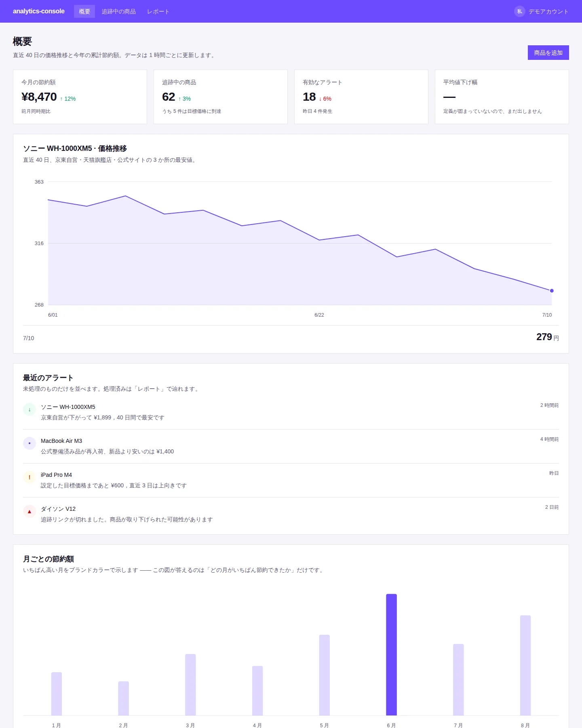Click the 前月同時期比 caption

[36, 111]
